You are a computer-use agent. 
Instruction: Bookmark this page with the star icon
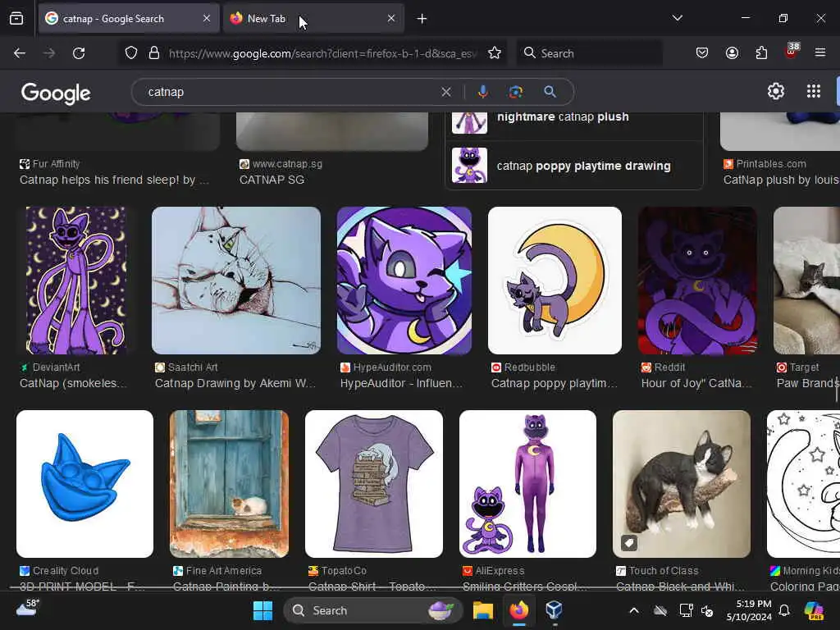pyautogui.click(x=495, y=53)
